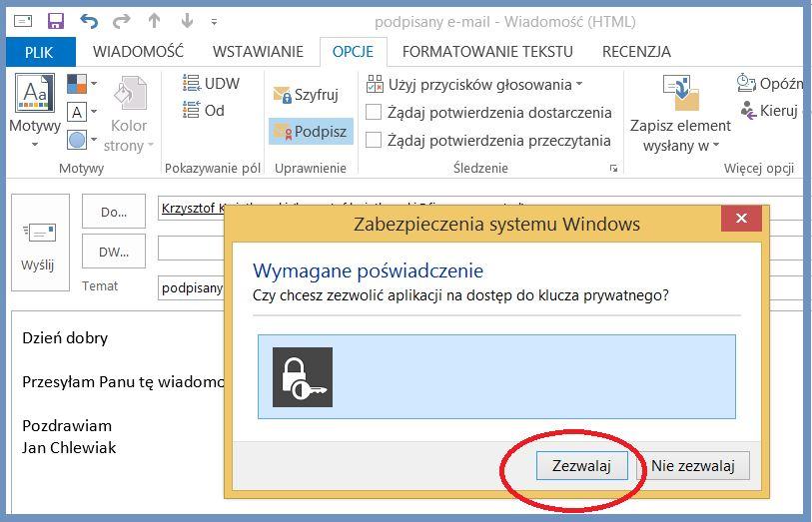Open Kolor strony page color menu
The width and height of the screenshot is (812, 522).
point(129,114)
